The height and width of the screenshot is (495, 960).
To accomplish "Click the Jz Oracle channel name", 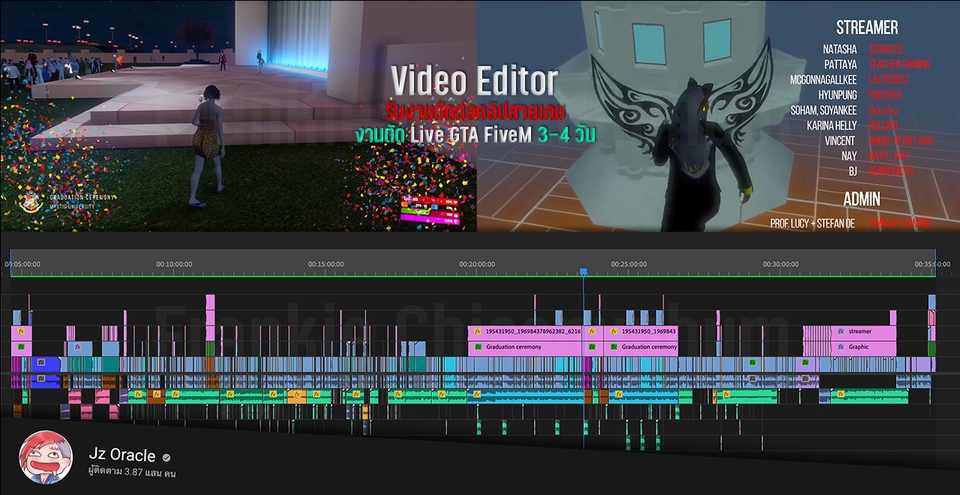I will tap(121, 456).
